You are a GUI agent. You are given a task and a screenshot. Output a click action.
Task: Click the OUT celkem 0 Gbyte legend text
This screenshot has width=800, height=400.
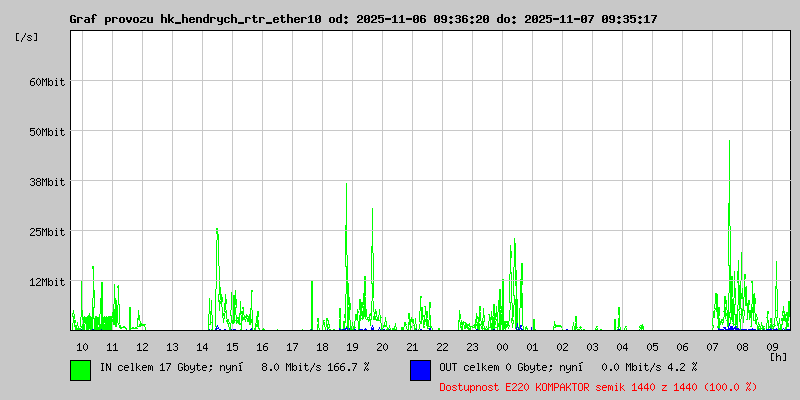point(568,367)
